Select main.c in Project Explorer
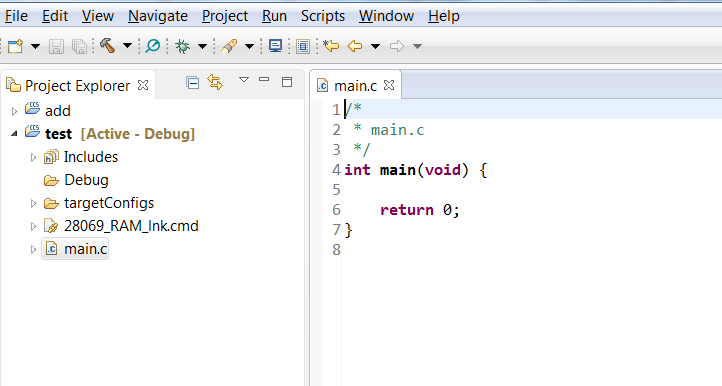 point(85,249)
